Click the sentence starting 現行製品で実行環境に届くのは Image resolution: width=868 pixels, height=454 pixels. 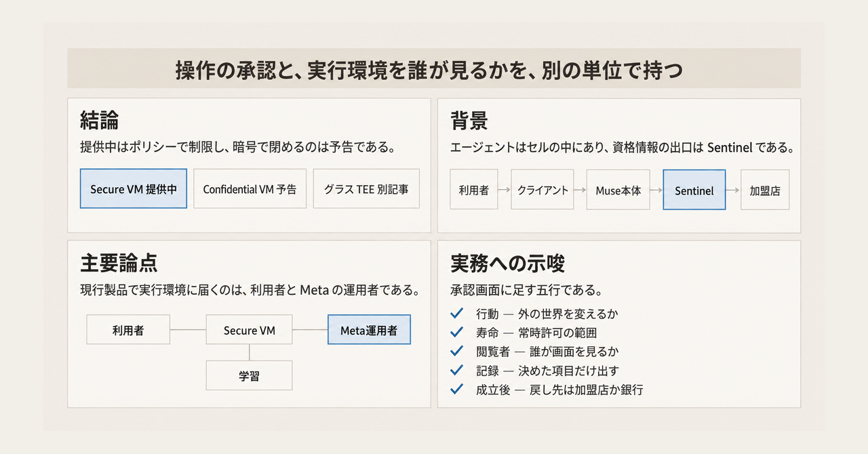(x=249, y=291)
